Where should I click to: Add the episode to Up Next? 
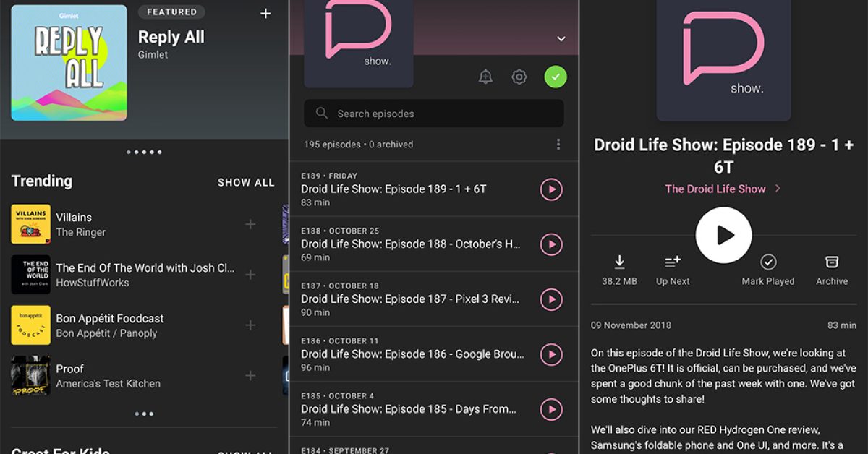[x=673, y=270]
